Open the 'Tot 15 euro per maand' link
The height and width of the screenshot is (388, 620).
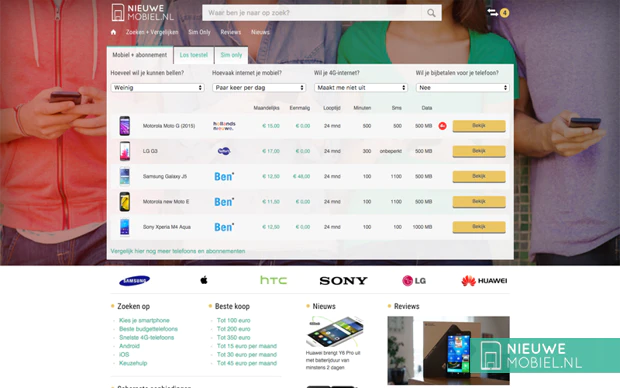(247, 346)
